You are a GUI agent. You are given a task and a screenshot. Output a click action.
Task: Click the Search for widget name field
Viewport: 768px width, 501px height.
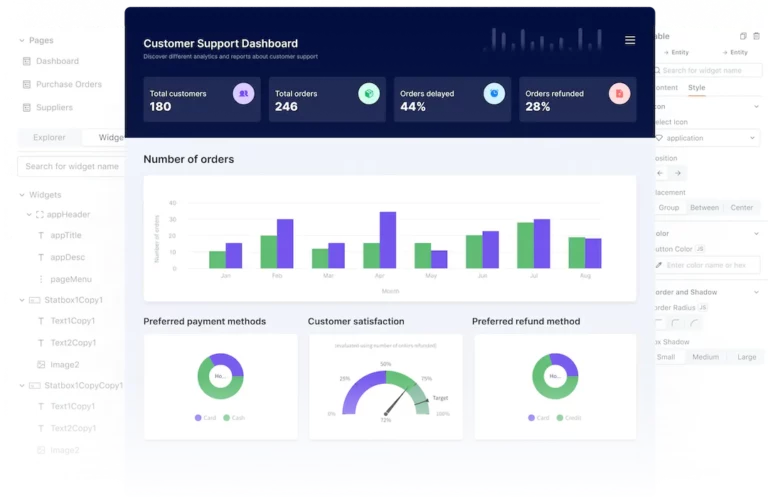[72, 166]
